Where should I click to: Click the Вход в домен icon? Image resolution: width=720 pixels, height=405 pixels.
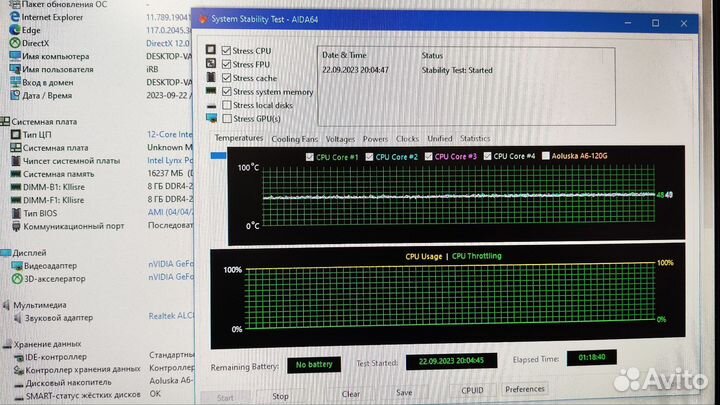(x=15, y=82)
